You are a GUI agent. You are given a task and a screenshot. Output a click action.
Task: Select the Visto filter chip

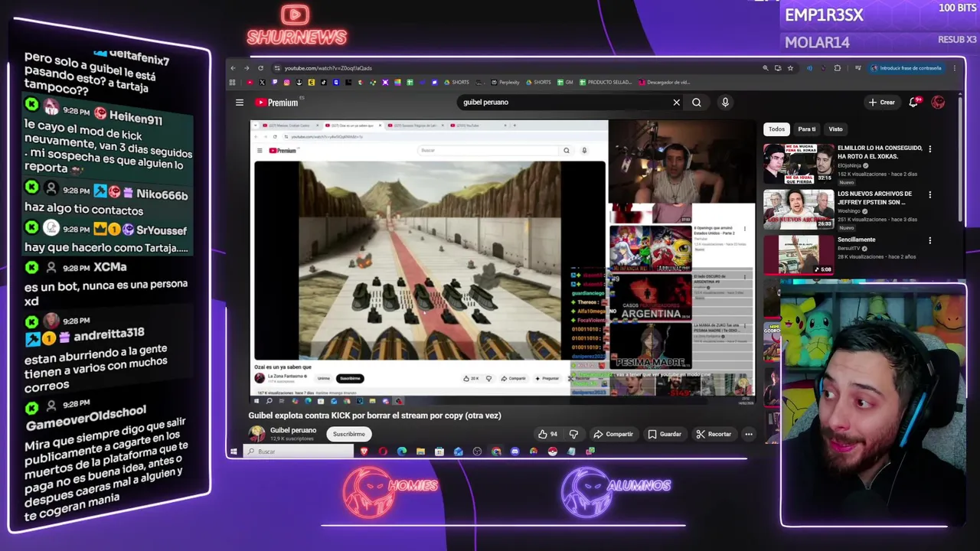[x=835, y=129]
